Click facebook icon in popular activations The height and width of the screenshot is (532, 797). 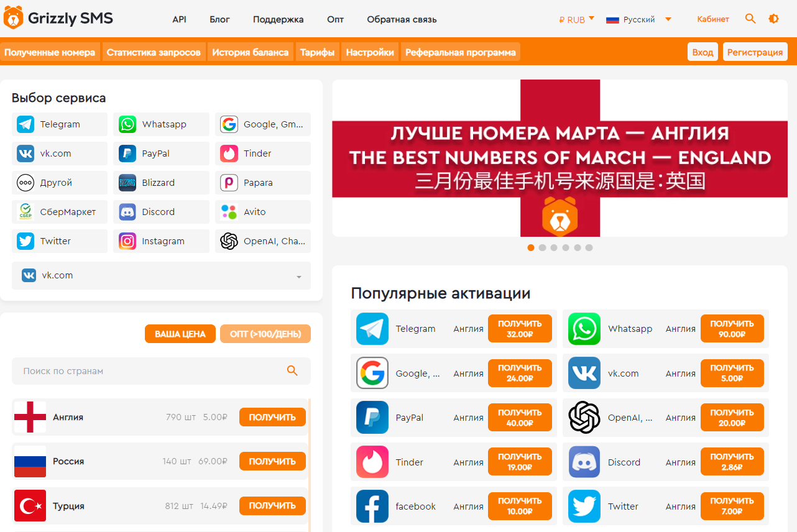click(x=372, y=507)
